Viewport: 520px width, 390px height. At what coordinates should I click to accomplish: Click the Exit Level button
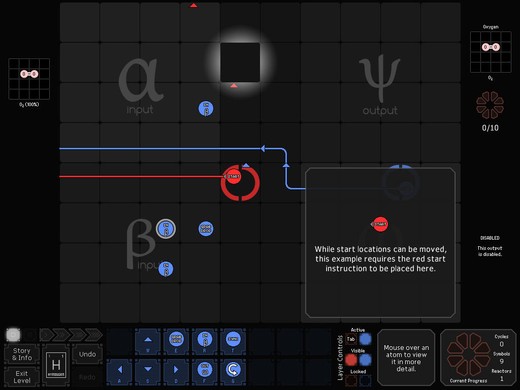coord(22,377)
